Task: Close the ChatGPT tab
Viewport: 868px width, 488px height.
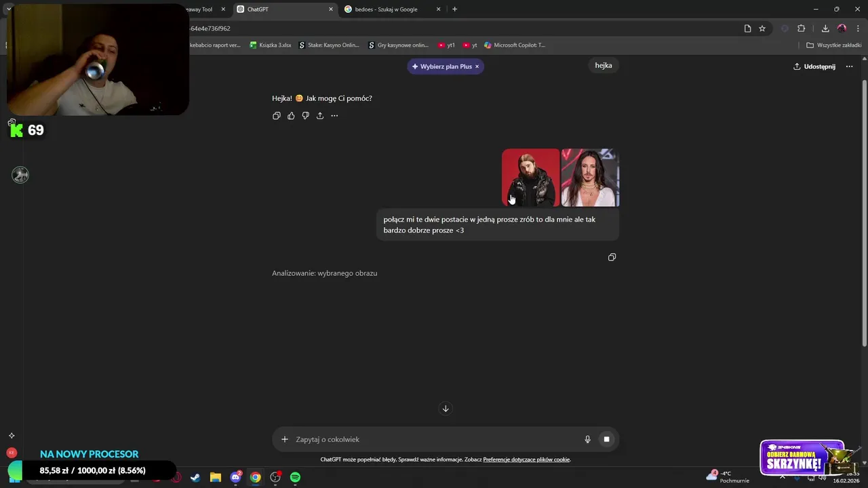Action: point(331,9)
